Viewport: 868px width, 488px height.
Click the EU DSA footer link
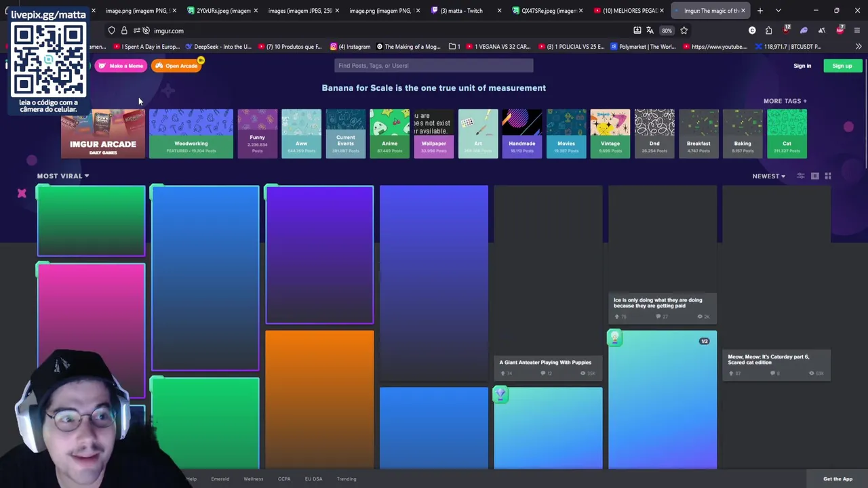point(313,479)
